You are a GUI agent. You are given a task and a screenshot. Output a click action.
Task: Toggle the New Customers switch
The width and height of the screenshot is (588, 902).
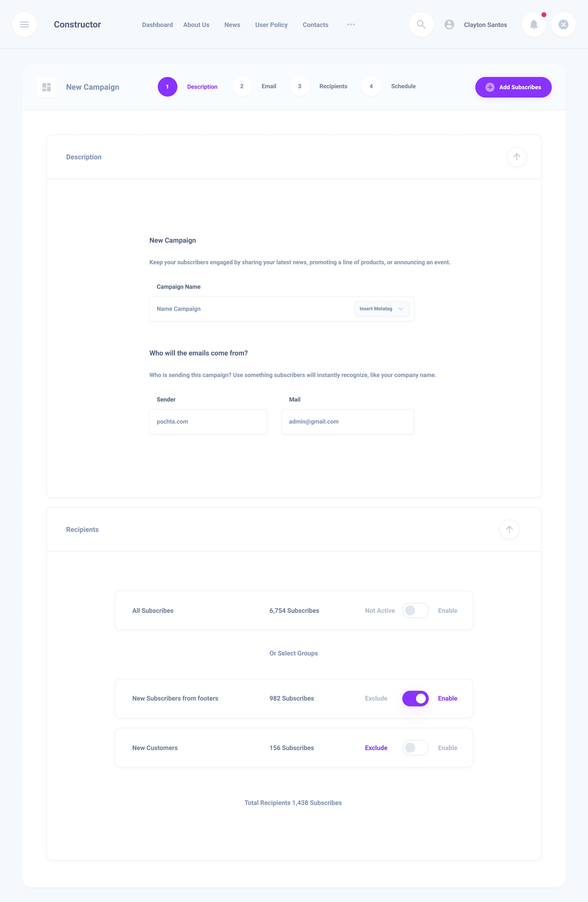coord(415,748)
